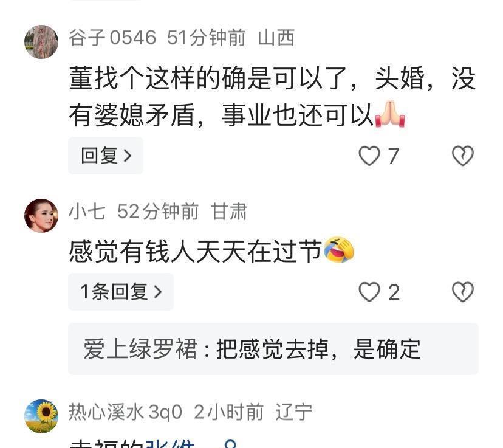
Task: Tap broken heart on 小七's comment
Action: [462, 292]
